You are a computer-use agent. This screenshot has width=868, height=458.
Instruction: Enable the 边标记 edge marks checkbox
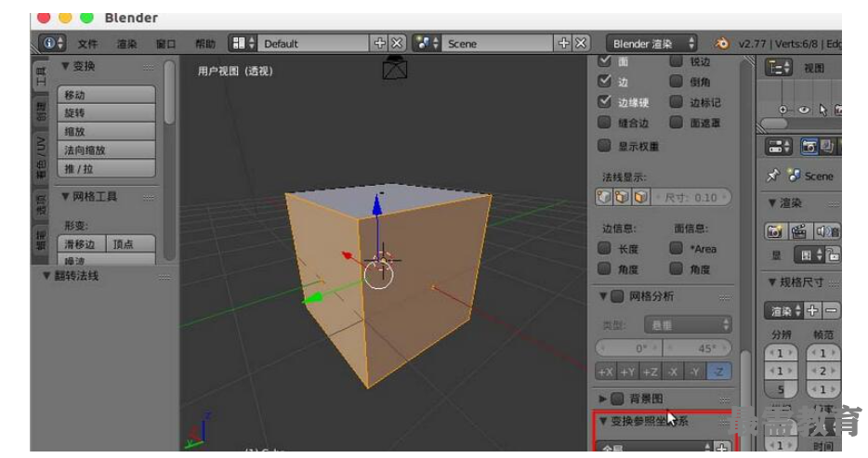click(x=676, y=102)
